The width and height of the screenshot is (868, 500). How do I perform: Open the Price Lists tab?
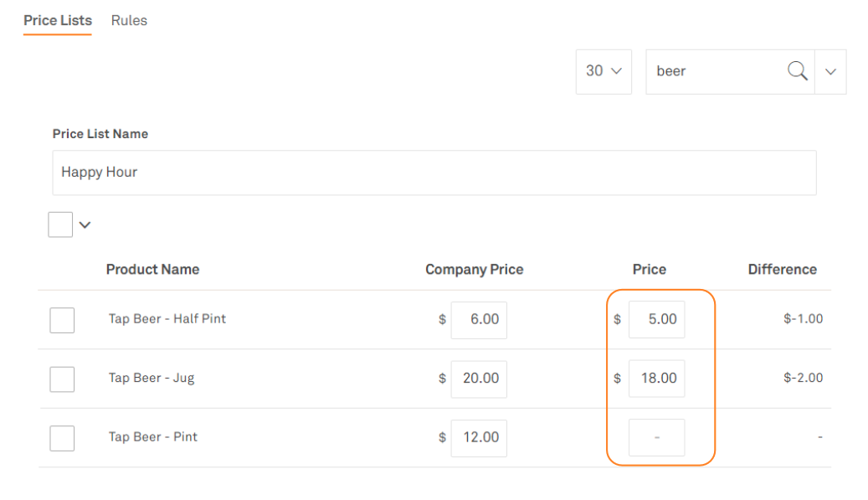pyautogui.click(x=58, y=21)
